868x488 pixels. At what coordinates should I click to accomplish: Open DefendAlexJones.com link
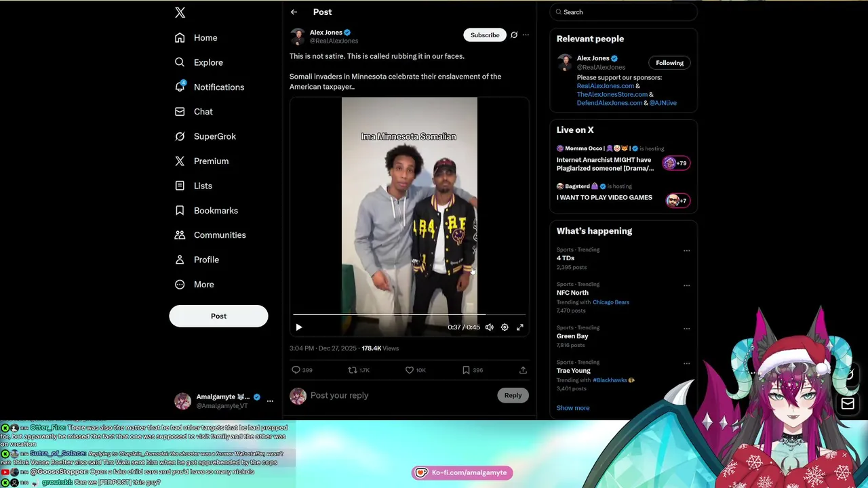point(610,103)
